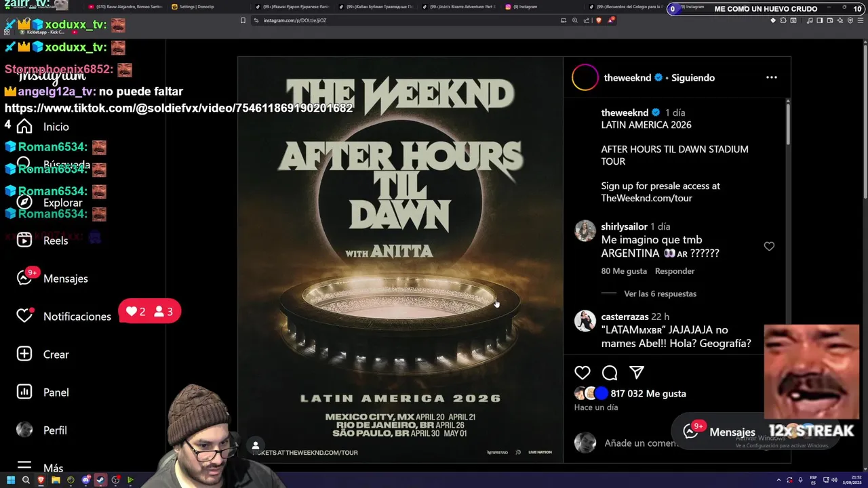Click Hace un día timestamp
This screenshot has height=488, width=868.
coord(596,407)
